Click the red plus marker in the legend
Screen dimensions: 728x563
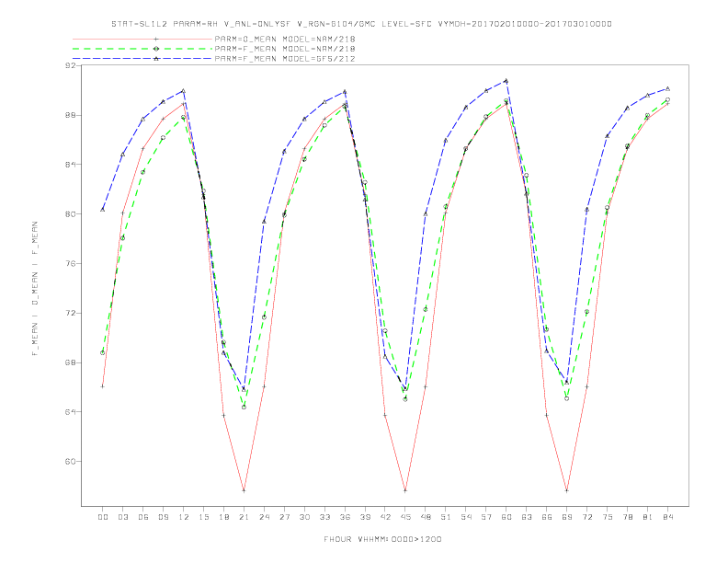pyautogui.click(x=156, y=39)
